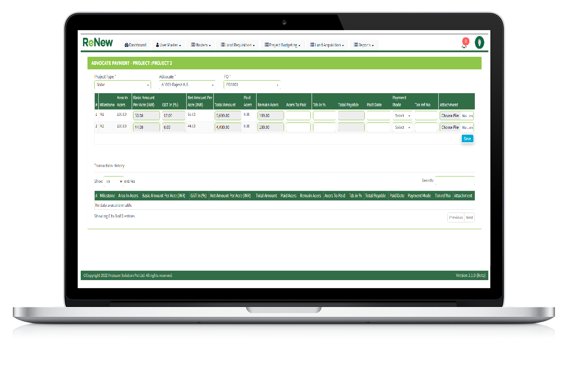Open the notification bell
The width and height of the screenshot is (588, 390).
point(464,44)
